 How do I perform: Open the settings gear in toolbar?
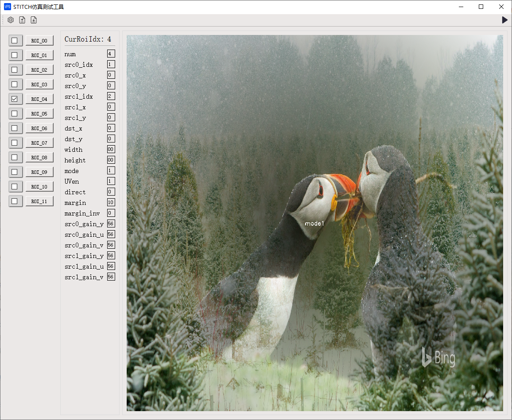11,20
